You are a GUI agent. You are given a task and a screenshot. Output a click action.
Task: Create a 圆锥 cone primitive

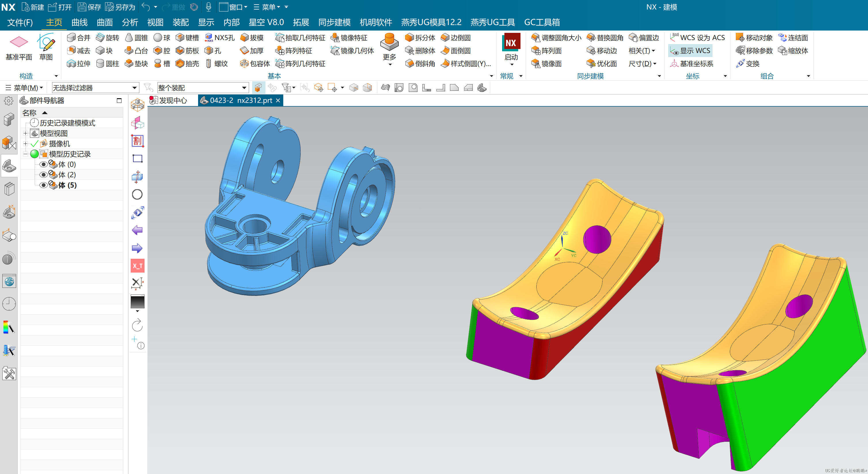(x=136, y=37)
